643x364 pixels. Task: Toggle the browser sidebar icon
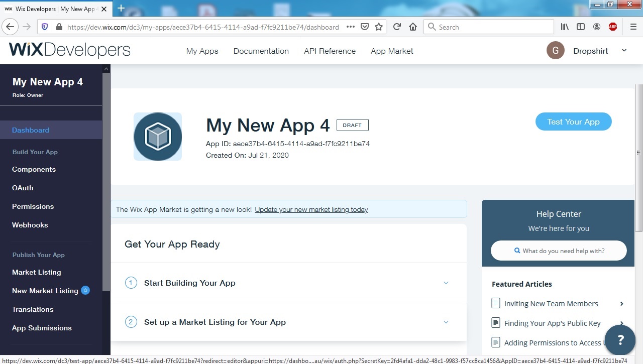[x=581, y=27]
